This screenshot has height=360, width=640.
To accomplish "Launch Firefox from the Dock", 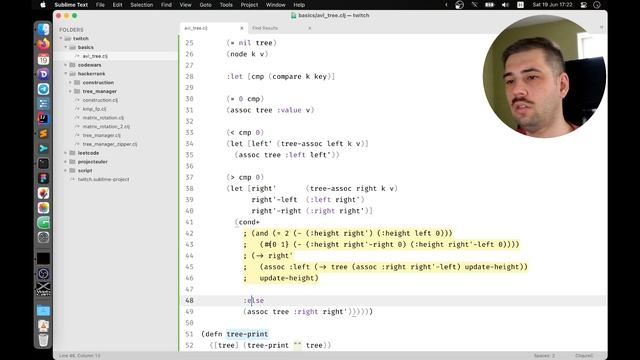I will tap(43, 44).
